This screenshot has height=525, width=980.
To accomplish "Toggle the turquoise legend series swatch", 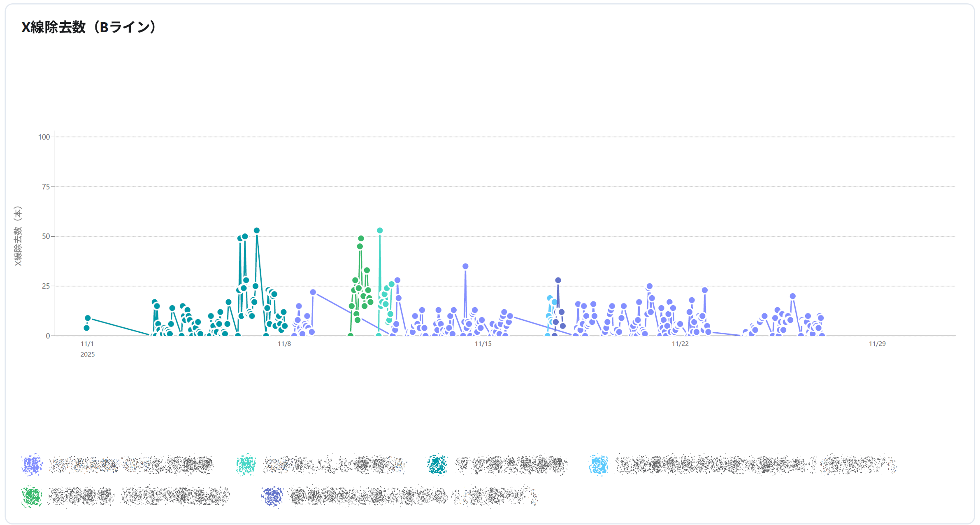I will pos(246,464).
